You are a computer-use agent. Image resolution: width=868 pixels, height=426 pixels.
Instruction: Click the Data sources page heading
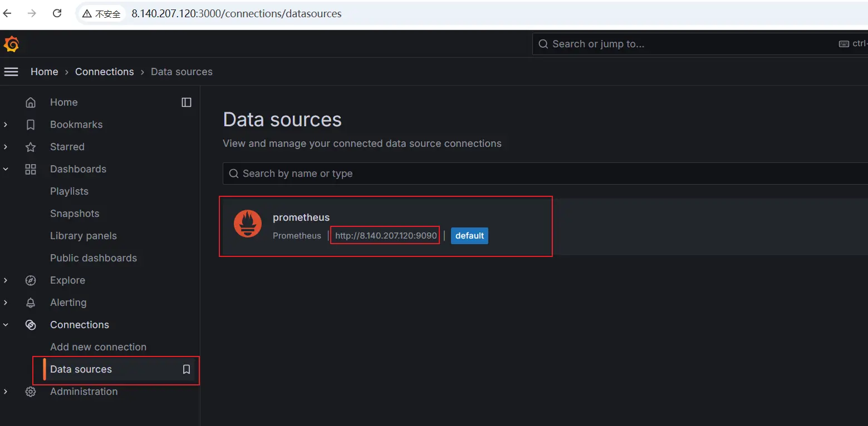[x=282, y=120]
